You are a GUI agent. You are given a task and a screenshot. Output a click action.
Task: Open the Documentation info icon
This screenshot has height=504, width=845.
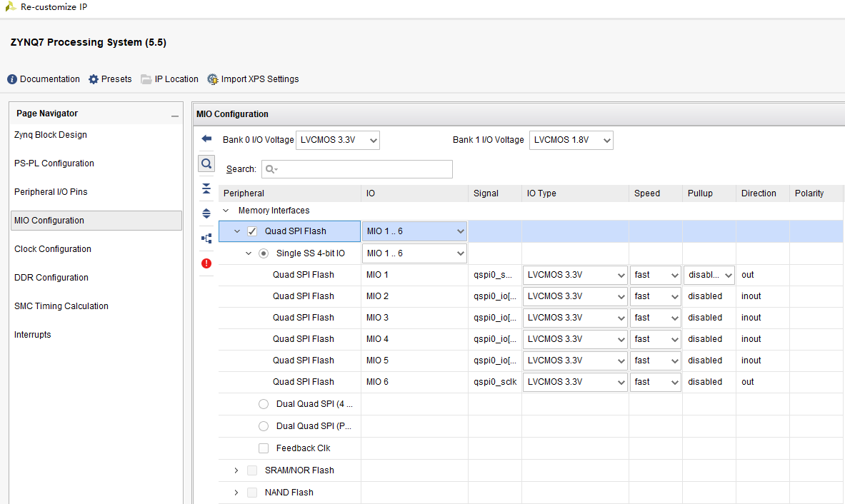click(12, 79)
